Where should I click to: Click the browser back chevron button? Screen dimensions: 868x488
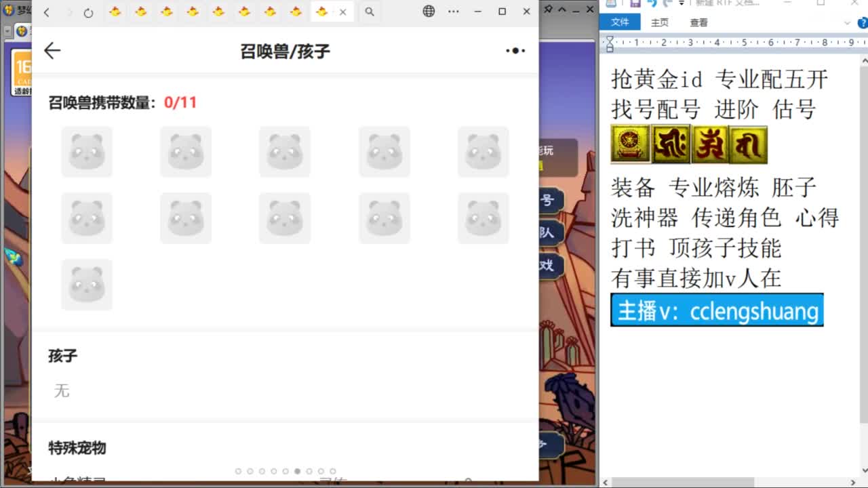click(46, 12)
